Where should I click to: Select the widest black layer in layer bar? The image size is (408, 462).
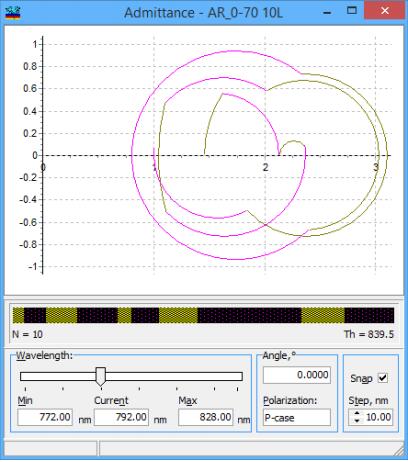pyautogui.click(x=249, y=315)
